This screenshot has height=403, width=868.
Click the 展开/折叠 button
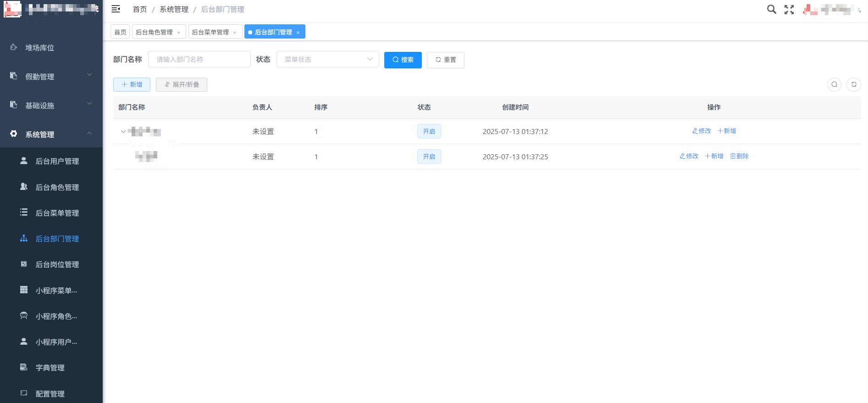point(182,84)
